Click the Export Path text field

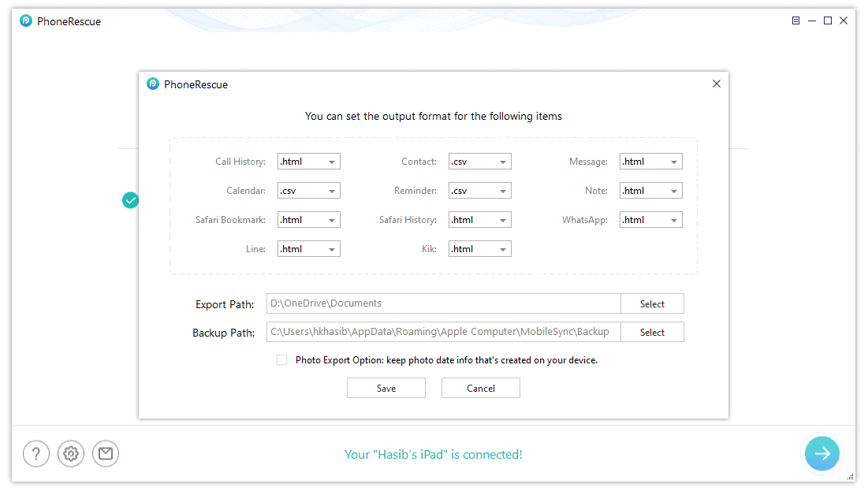[x=443, y=303]
